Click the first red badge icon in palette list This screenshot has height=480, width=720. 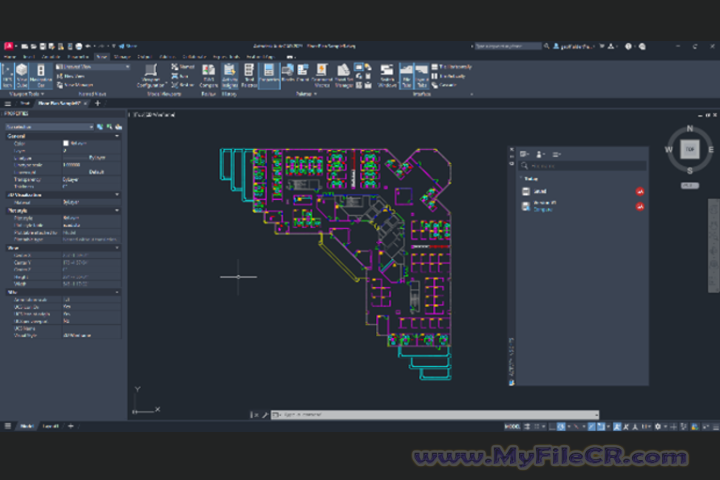pyautogui.click(x=640, y=192)
